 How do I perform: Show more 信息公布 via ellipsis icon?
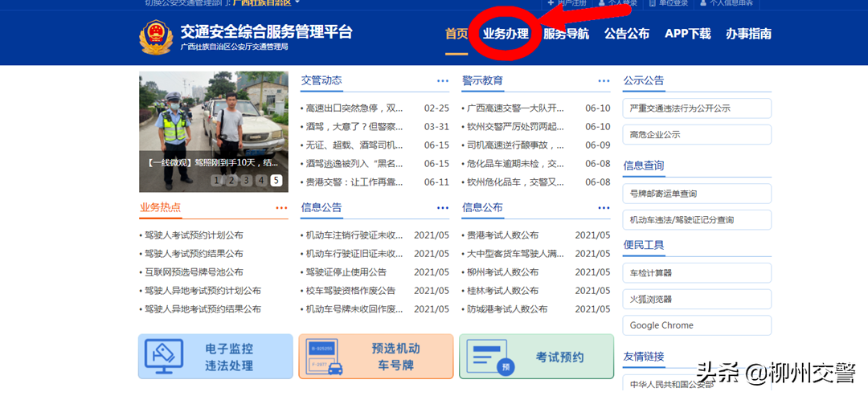604,208
